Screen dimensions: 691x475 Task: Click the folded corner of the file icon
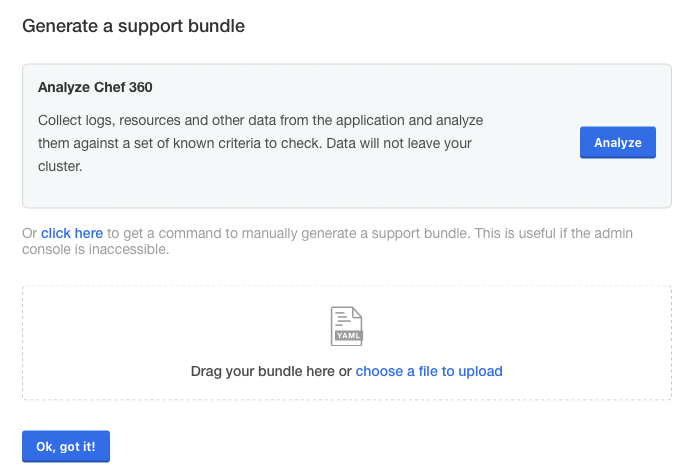click(356, 311)
